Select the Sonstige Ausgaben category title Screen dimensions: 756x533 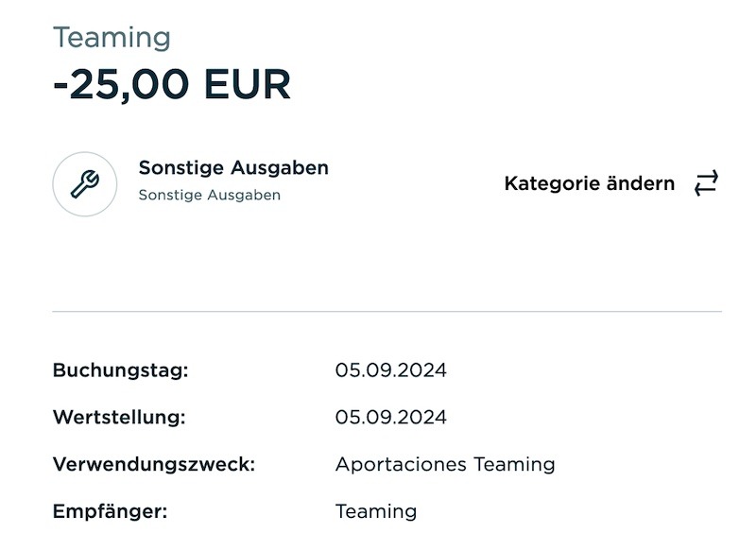[x=233, y=168]
